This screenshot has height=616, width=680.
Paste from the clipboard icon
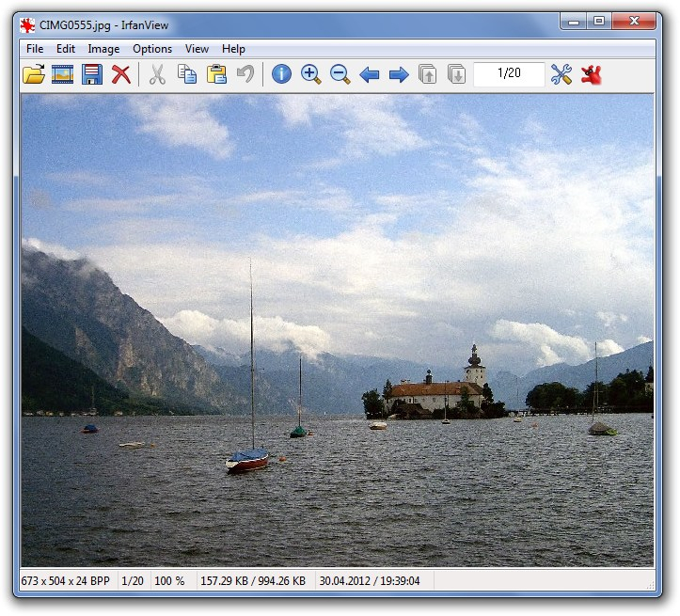[216, 74]
